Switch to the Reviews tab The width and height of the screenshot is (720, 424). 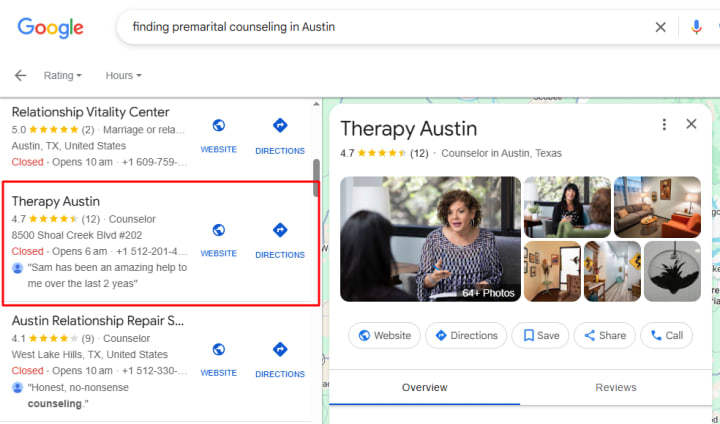616,388
